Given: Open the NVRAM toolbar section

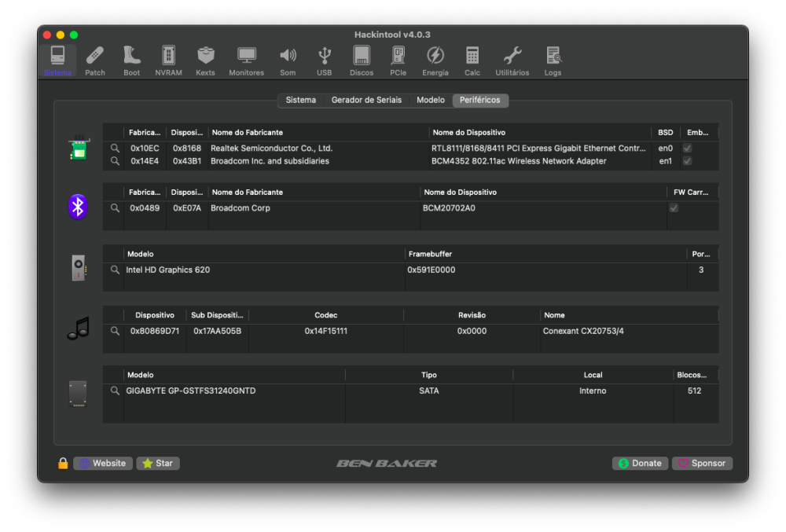Looking at the screenshot, I should 168,61.
